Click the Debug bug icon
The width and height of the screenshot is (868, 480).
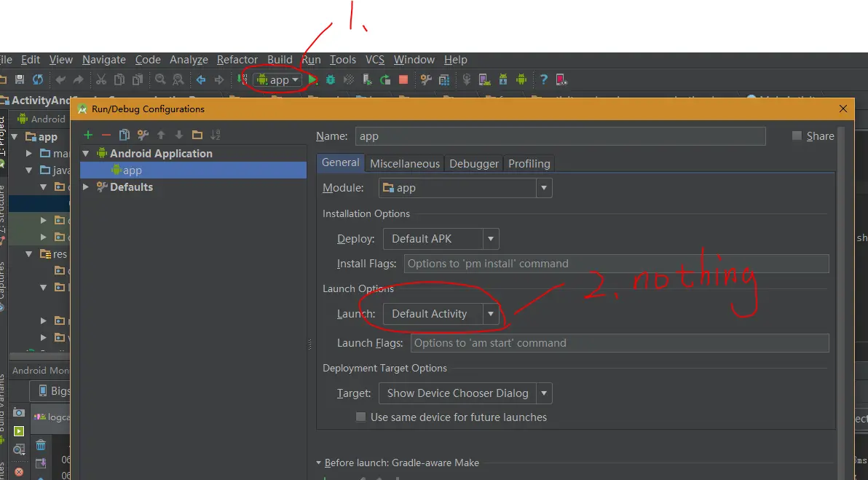[x=331, y=79]
